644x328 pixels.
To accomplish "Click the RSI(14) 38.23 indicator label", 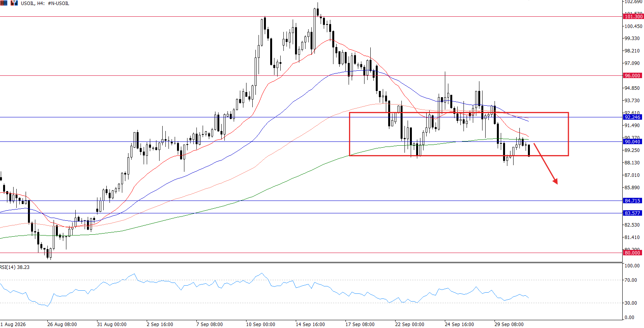I will click(15, 267).
